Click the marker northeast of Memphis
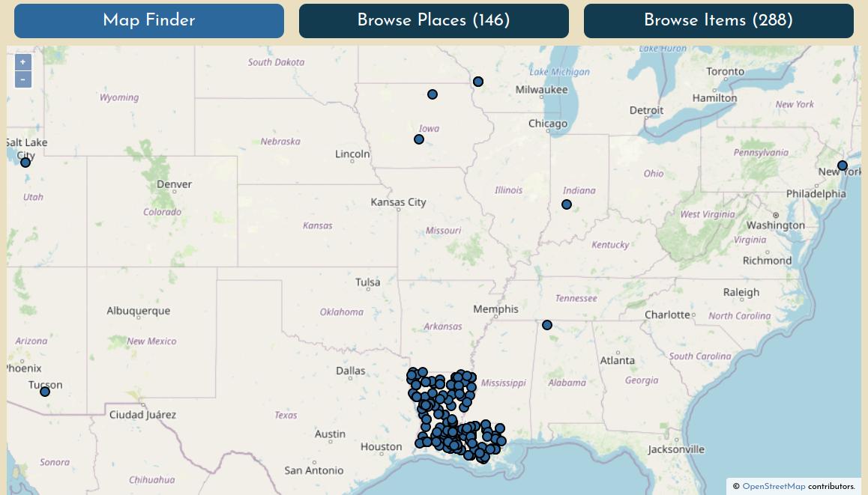 (547, 325)
